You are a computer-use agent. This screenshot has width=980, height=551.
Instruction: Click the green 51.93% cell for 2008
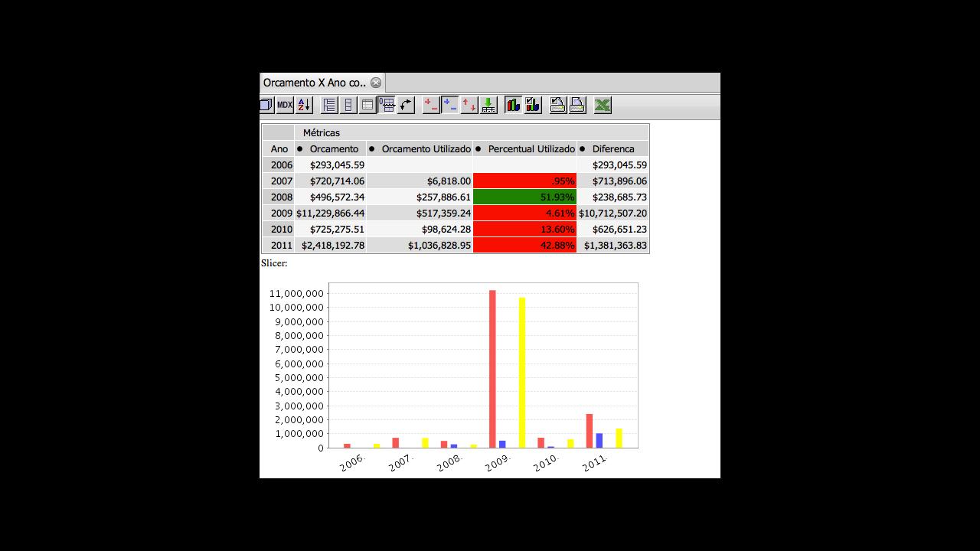coord(524,197)
